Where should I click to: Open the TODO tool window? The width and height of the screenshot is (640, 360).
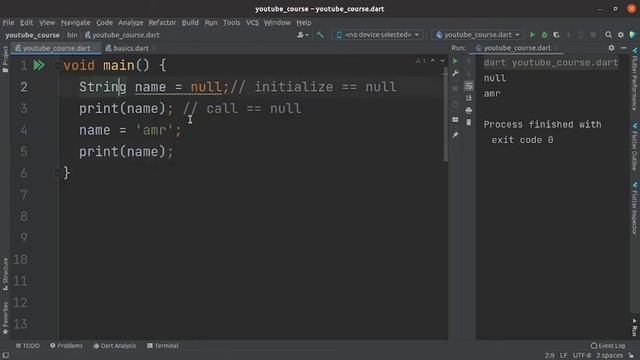(28, 346)
